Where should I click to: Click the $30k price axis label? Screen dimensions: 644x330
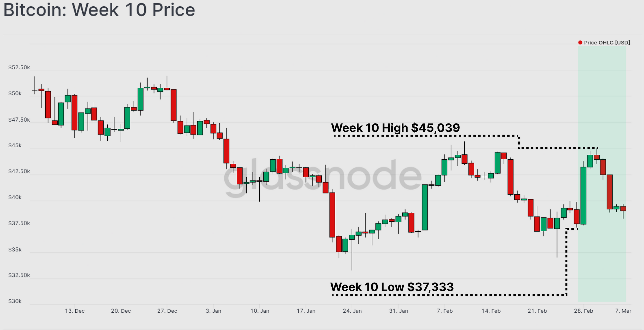coord(15,301)
